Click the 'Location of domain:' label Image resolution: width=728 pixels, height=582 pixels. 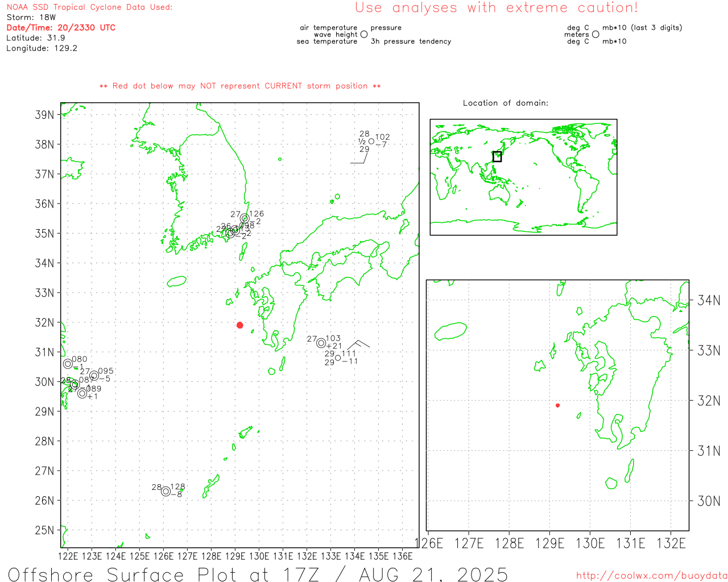506,103
